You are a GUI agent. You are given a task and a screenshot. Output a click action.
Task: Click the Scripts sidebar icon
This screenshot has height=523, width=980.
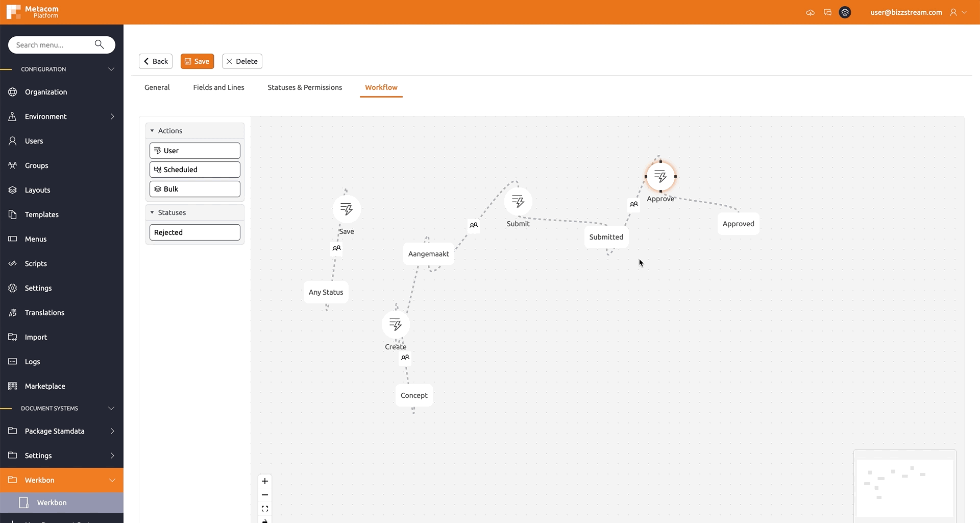click(13, 264)
